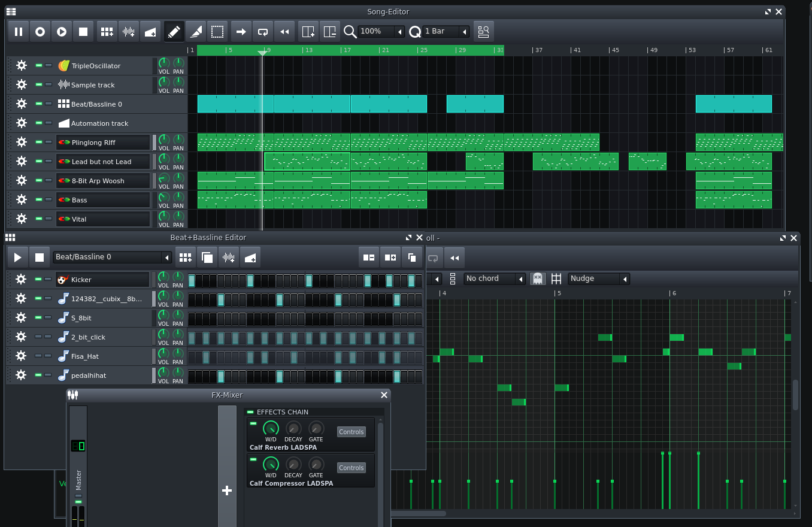Select the Draw mode pencil tool

[x=174, y=32]
